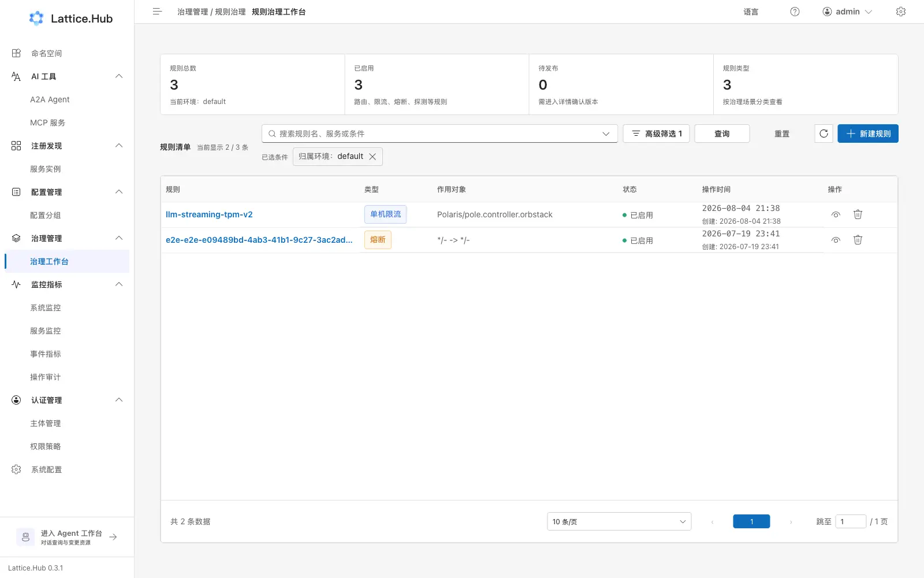Click the 查询 button
Screen dimensions: 924x578
[722, 134]
